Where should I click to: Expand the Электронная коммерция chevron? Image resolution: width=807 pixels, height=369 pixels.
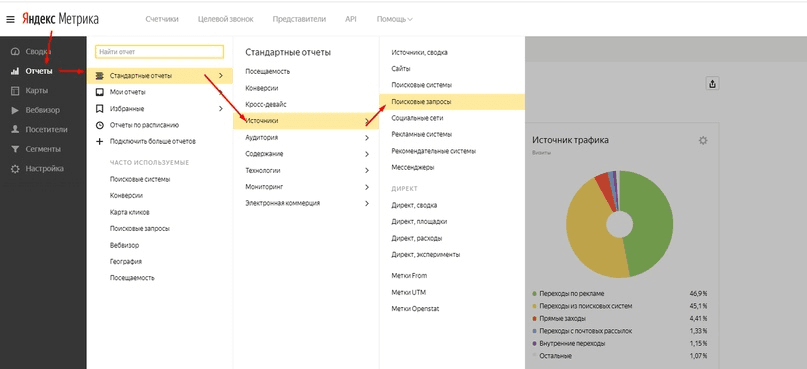pos(367,203)
